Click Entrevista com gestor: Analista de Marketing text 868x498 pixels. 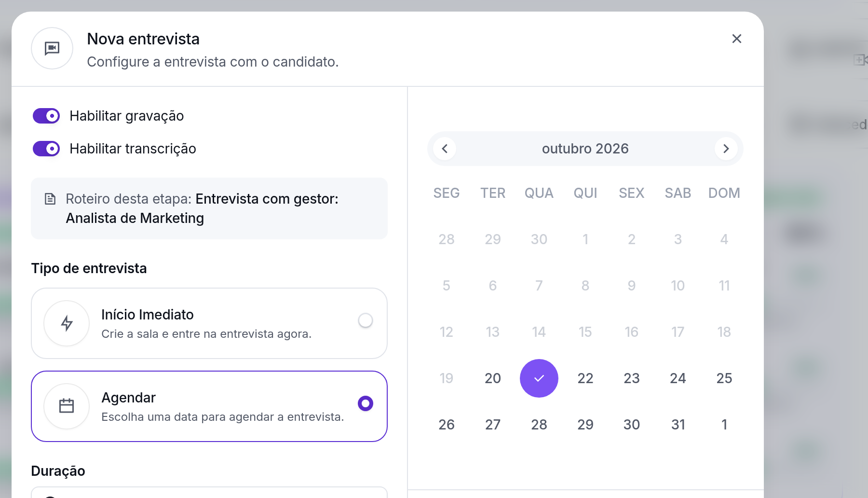tap(202, 208)
